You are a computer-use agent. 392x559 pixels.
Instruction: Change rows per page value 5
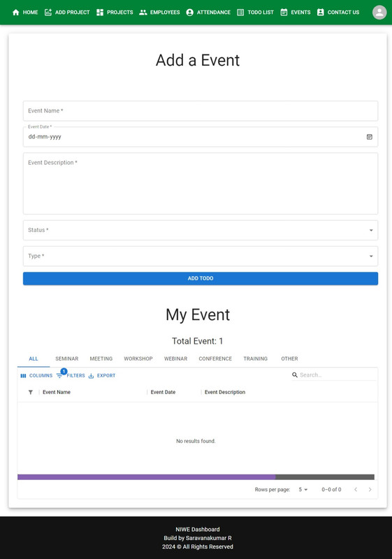click(303, 490)
